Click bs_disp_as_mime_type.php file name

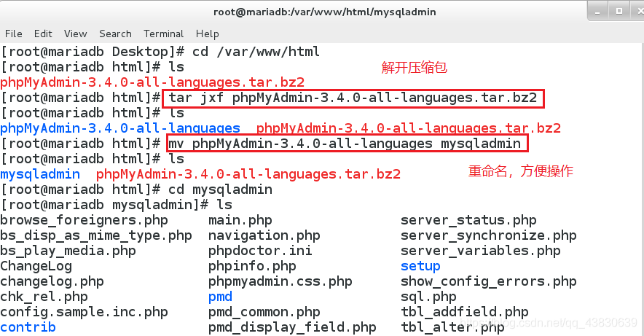coord(95,235)
